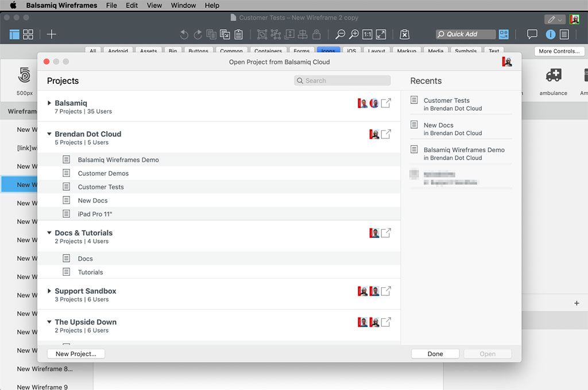
Task: Click the comments speech bubble icon
Action: click(x=532, y=34)
